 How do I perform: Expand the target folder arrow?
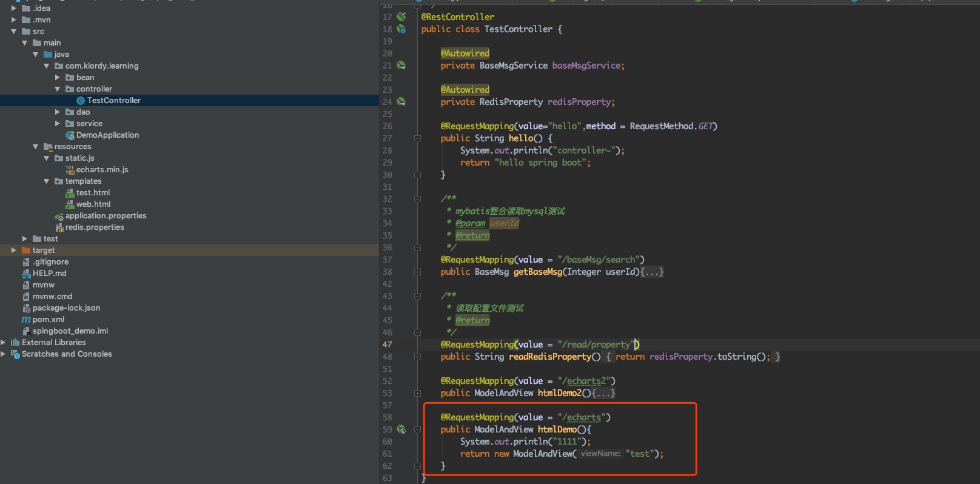click(14, 250)
